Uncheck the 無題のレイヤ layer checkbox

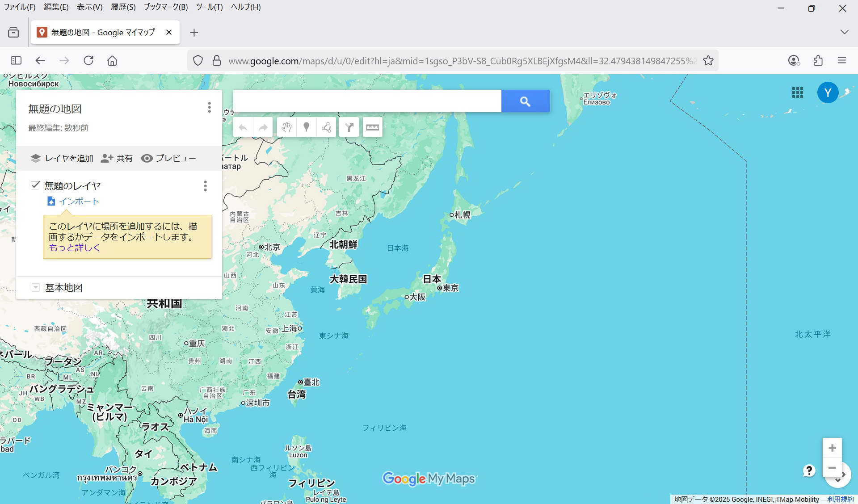[35, 185]
